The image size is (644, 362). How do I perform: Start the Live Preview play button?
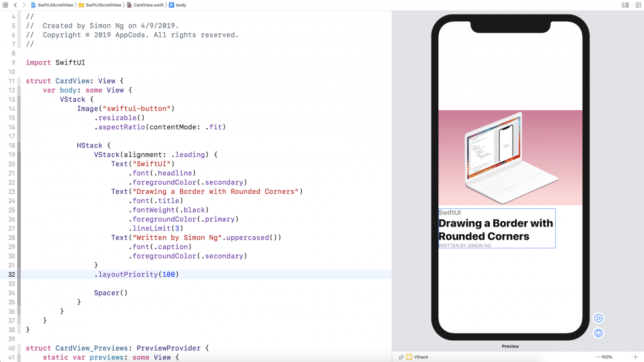598,318
